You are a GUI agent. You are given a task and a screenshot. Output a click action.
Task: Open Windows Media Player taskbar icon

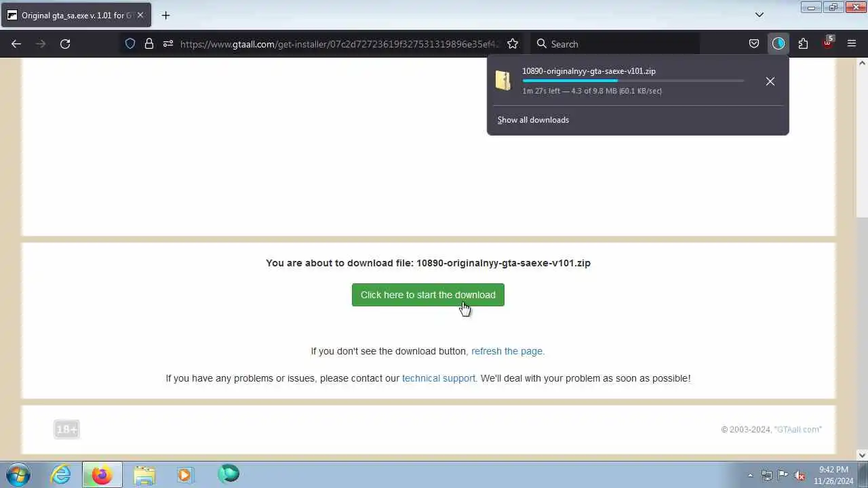tap(185, 474)
